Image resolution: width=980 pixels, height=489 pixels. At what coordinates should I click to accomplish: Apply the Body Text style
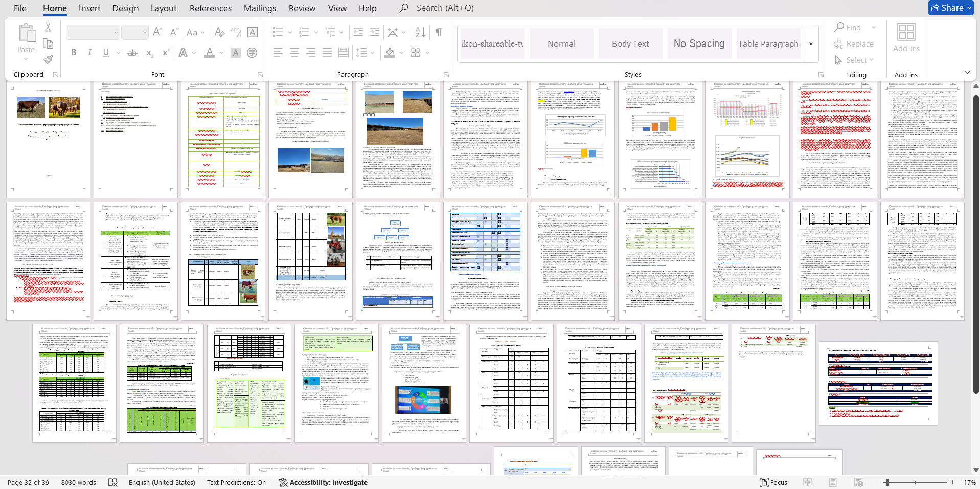tap(630, 43)
